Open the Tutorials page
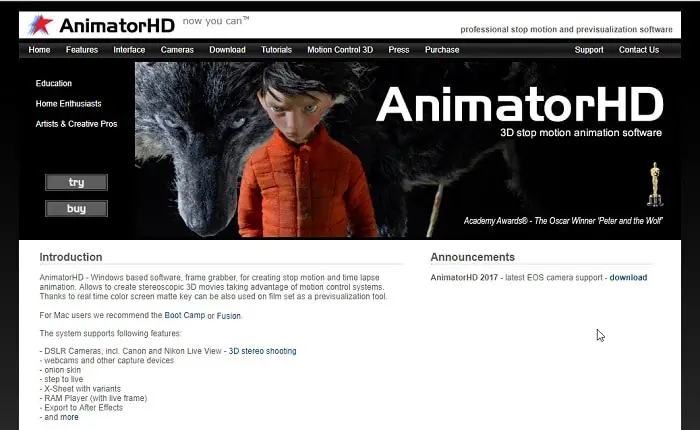Screen dimensions: 700x430 point(276,50)
